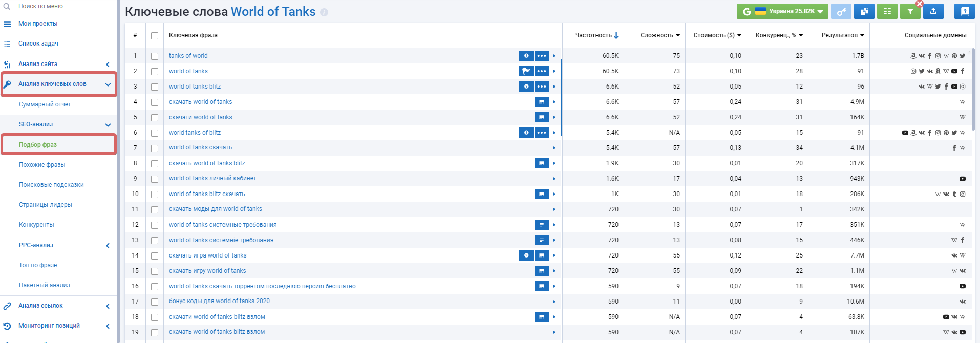
Task: Click the export upload icon button
Action: tap(933, 11)
